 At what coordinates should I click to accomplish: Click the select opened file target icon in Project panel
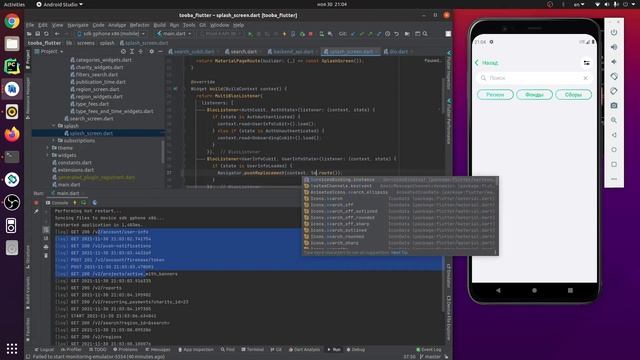[x=123, y=51]
